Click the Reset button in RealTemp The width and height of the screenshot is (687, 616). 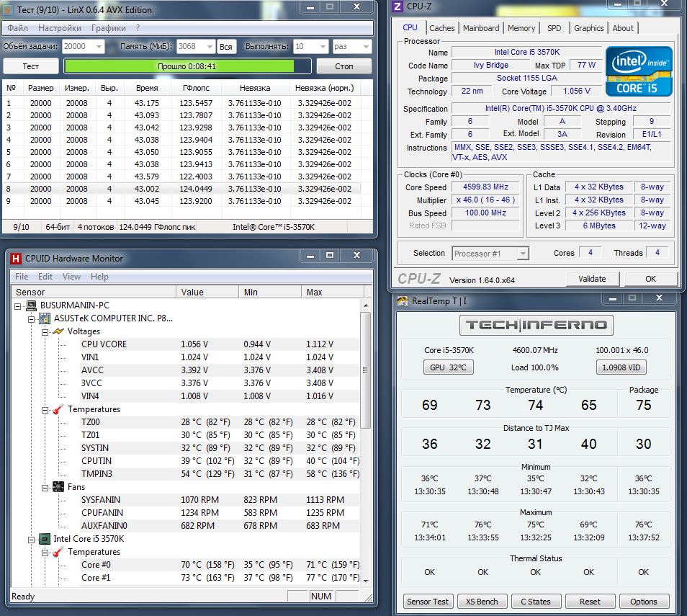point(591,602)
